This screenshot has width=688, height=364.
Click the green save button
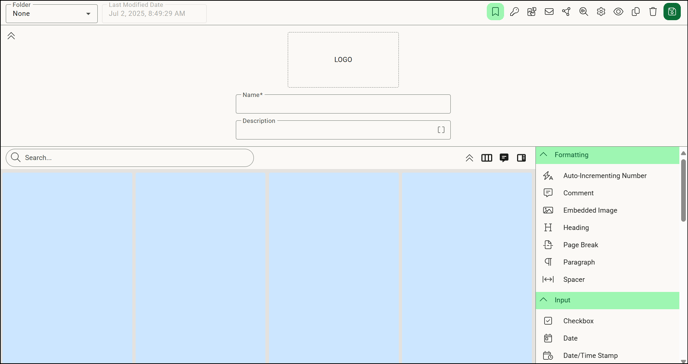pos(672,12)
